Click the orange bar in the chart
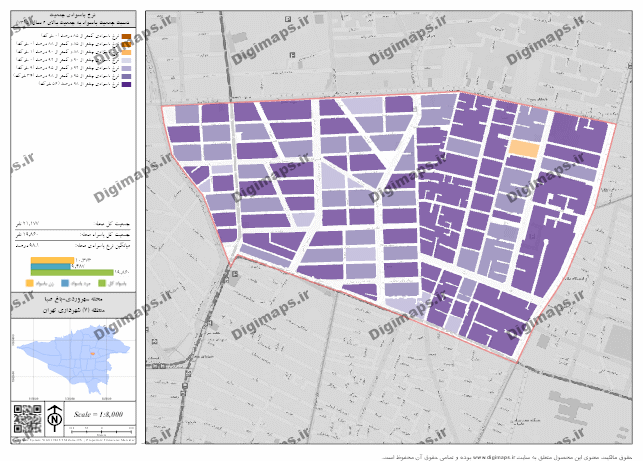This screenshot has width=643, height=461. tap(52, 260)
